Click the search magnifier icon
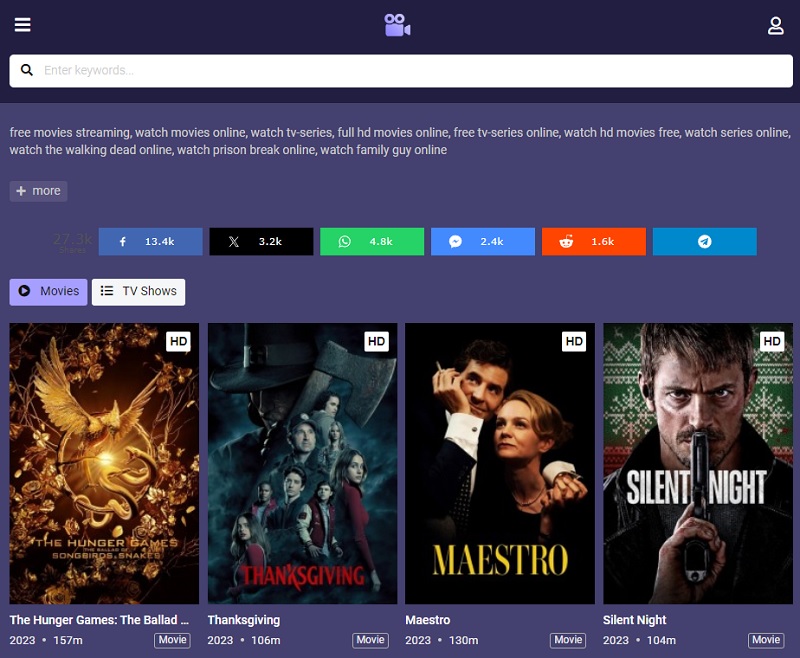Screen dimensions: 800x658 coord(27,70)
